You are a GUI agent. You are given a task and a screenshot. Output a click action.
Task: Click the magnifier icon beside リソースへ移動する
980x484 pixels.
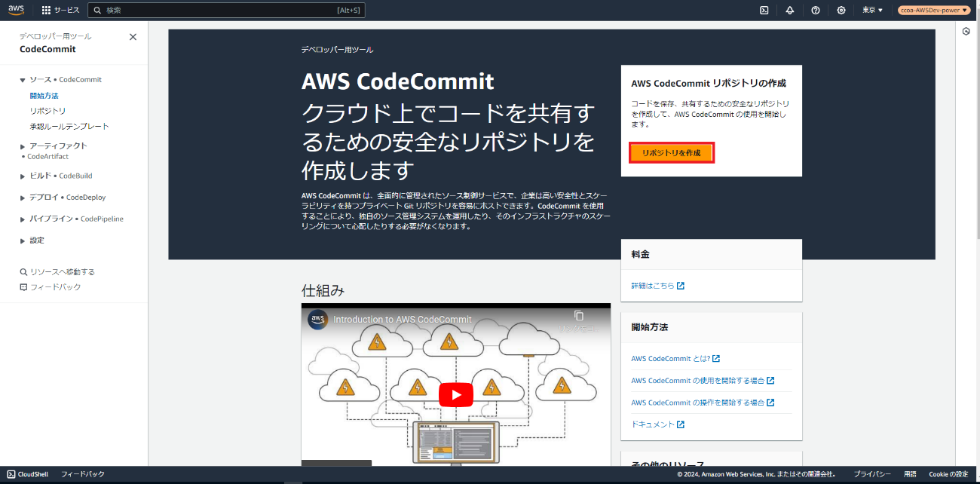[23, 272]
